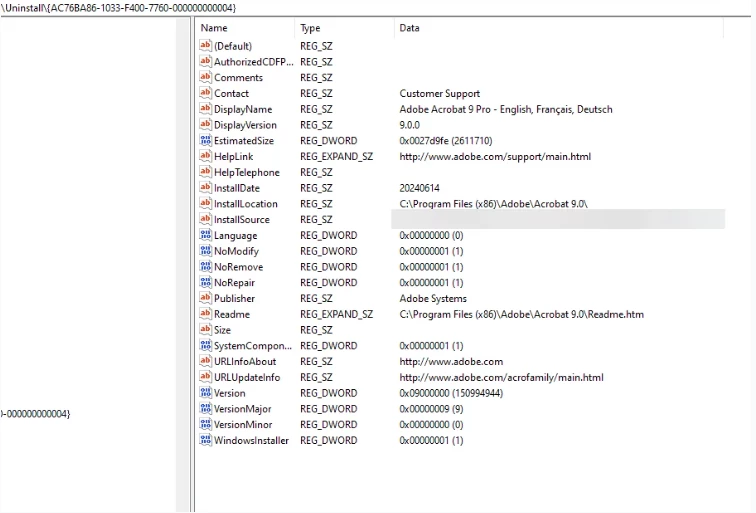This screenshot has height=513, width=756.
Task: Click the support/main.html HelpLink data
Action: 495,157
